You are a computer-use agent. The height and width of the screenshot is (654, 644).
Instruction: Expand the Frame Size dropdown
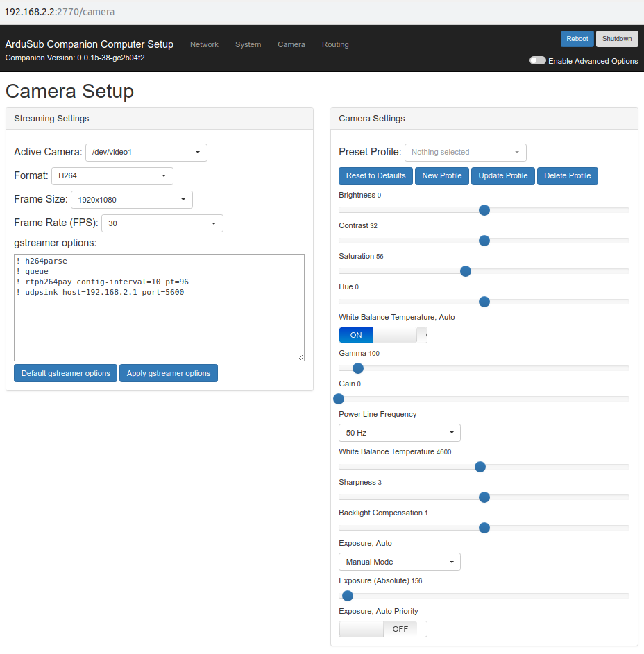coord(132,200)
